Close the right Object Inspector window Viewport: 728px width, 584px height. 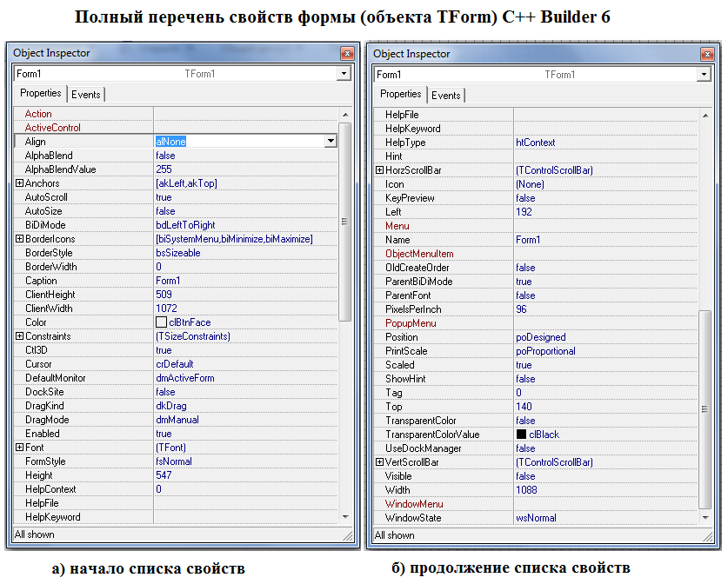tap(707, 54)
